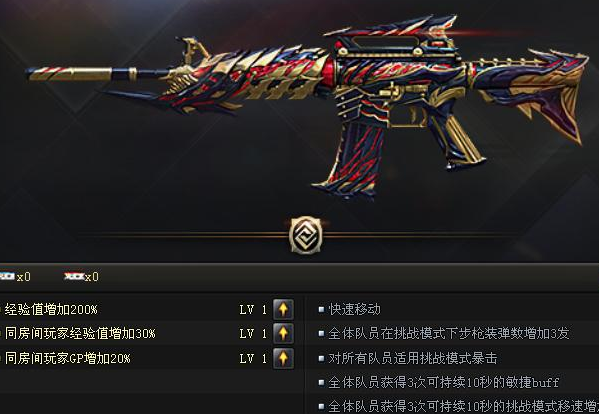Click the gold emblem badge below the rifle
Viewport: 599px width, 414px height.
(306, 235)
